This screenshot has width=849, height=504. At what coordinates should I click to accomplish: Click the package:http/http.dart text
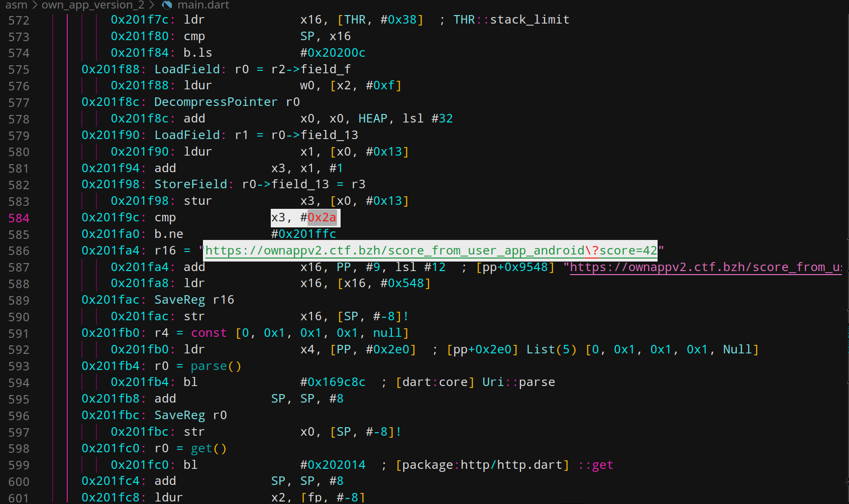pos(482,465)
